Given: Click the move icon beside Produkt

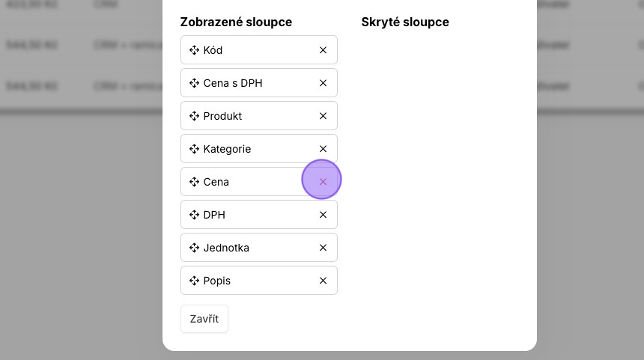Looking at the screenshot, I should click(194, 116).
